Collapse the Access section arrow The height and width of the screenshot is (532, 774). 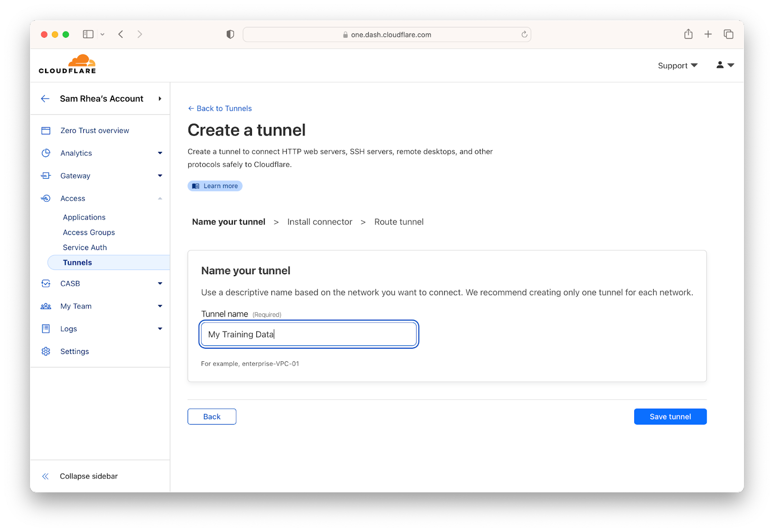[160, 198]
